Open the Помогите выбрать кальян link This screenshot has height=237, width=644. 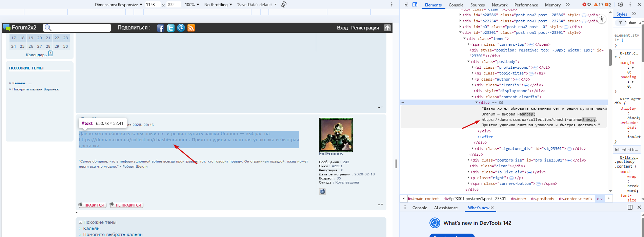[113, 234]
